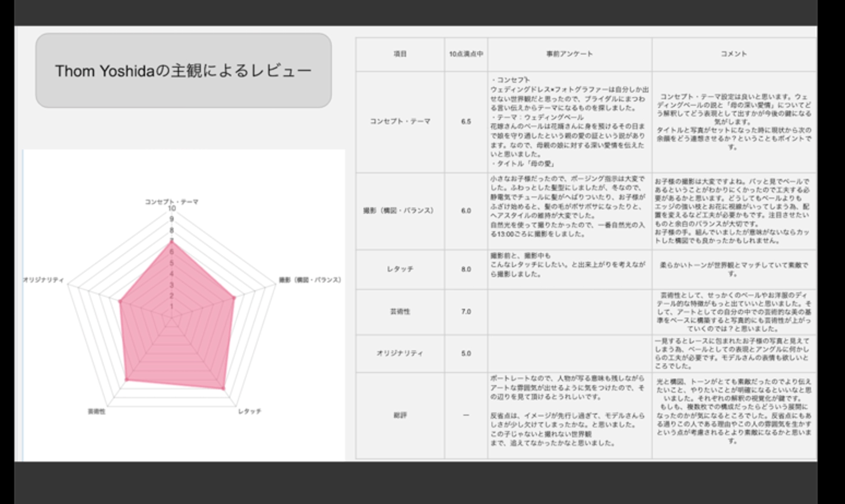Select the score cell '6.0'
The height and width of the screenshot is (504, 845).
coord(466,211)
